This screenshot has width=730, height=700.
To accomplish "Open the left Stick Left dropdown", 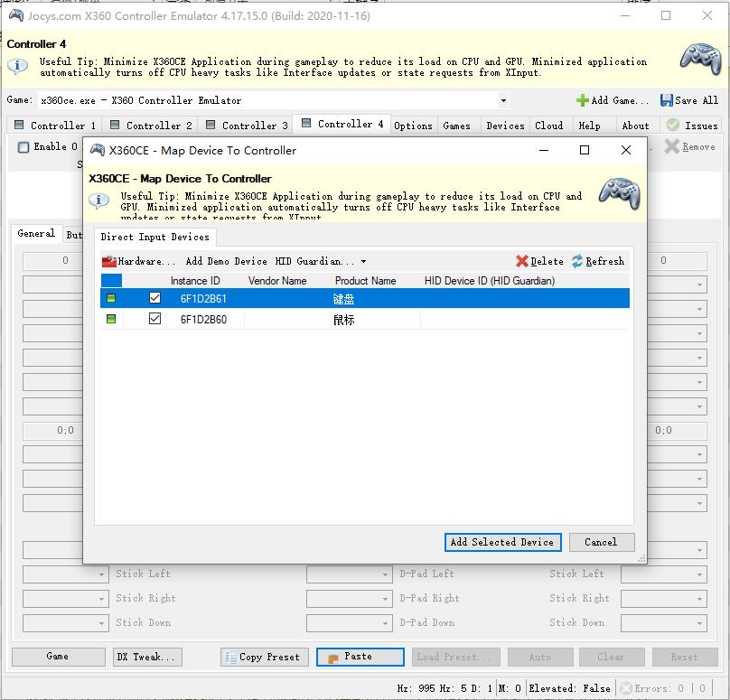I will 101,574.
